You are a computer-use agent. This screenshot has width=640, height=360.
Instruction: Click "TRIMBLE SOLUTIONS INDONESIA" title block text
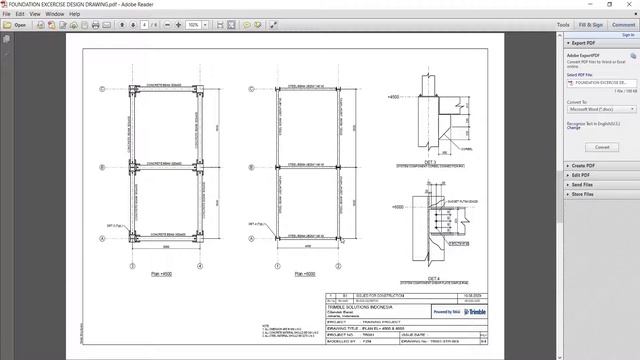(360, 307)
